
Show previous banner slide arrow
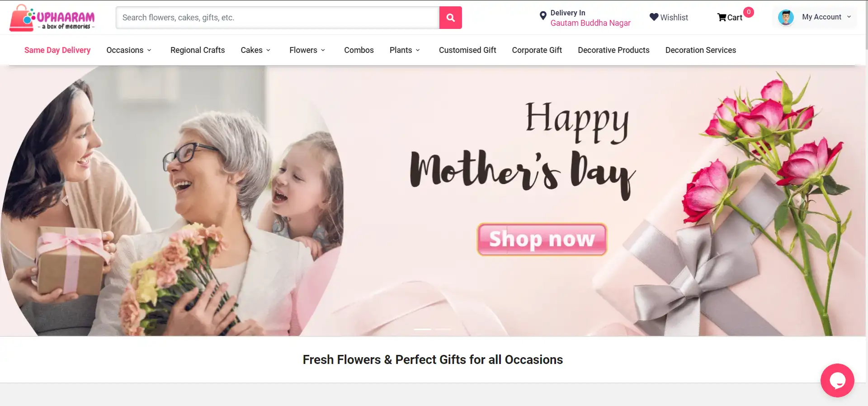click(65, 200)
